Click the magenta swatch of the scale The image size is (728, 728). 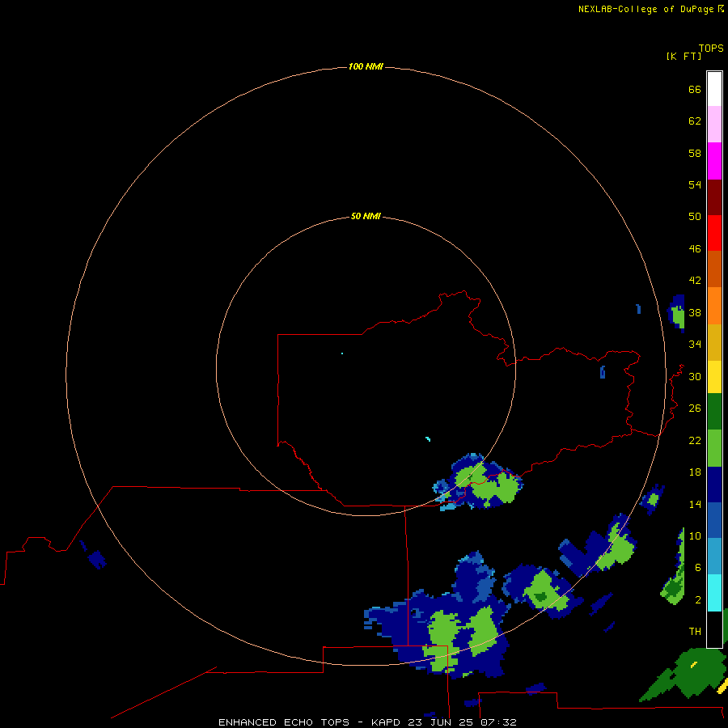[x=714, y=161]
